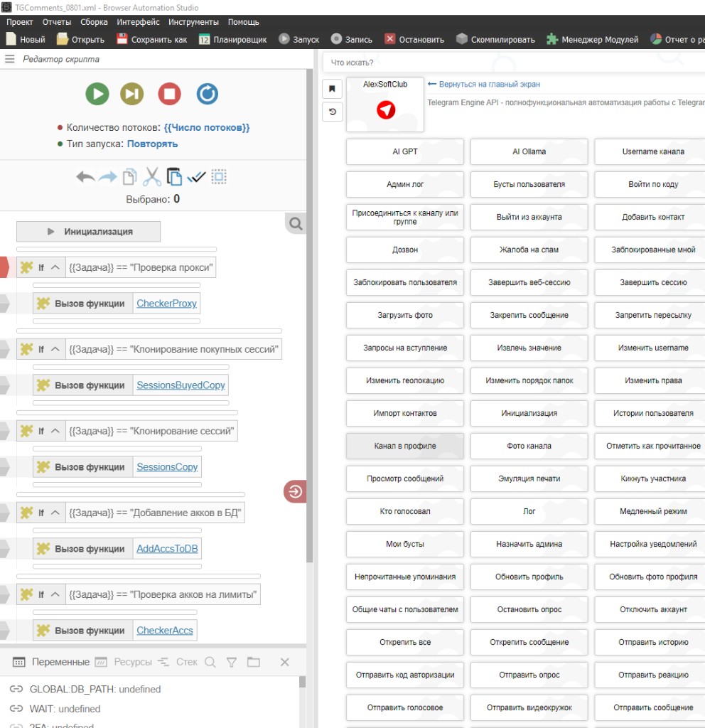Open the CheckerProxy function link
Viewport: 705px width, 728px height.
point(166,303)
